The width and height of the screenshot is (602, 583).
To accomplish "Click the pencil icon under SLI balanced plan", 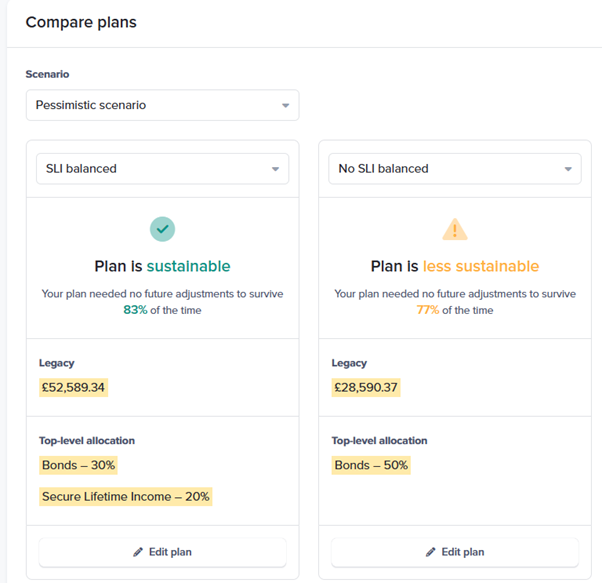I will (x=138, y=552).
